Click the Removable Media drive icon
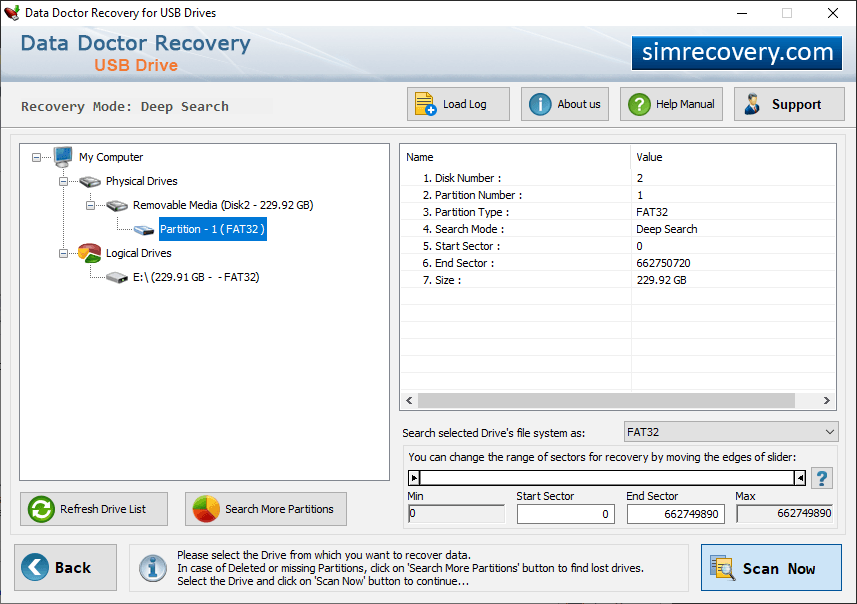The height and width of the screenshot is (604, 857). pyautogui.click(x=117, y=206)
